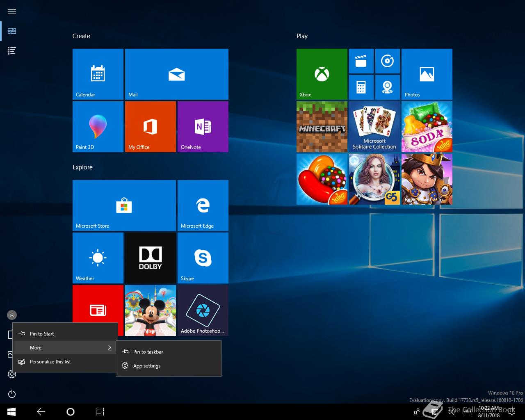Viewport: 525px width, 420px height.
Task: Open the Dolby tile
Action: coord(151,258)
